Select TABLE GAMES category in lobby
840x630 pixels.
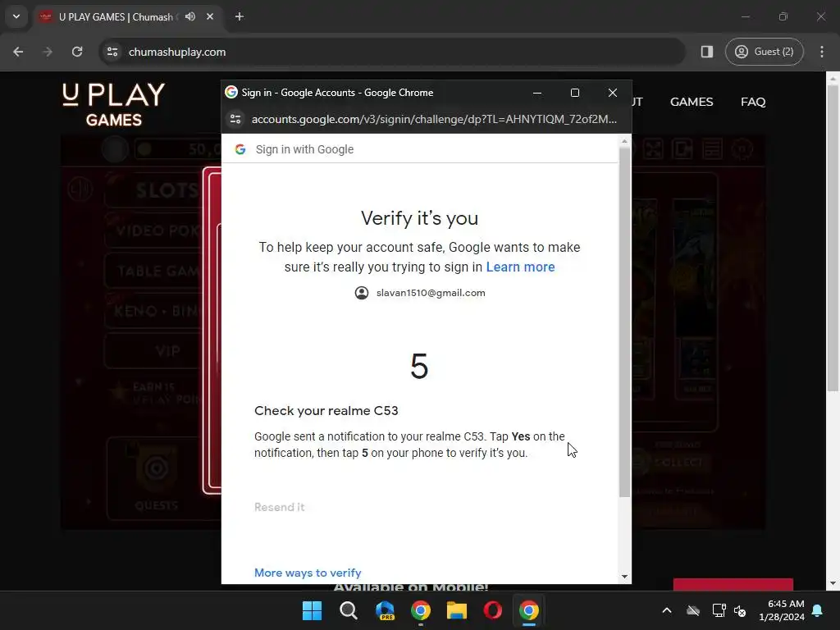click(155, 271)
